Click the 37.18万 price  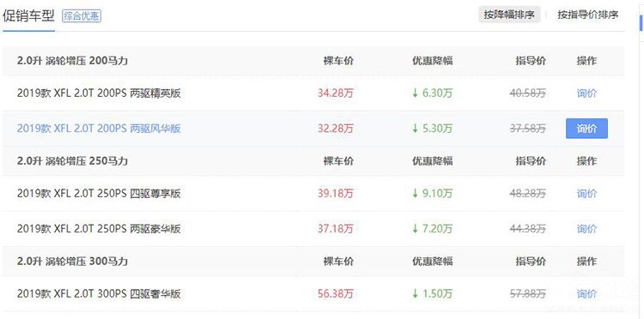tap(336, 228)
